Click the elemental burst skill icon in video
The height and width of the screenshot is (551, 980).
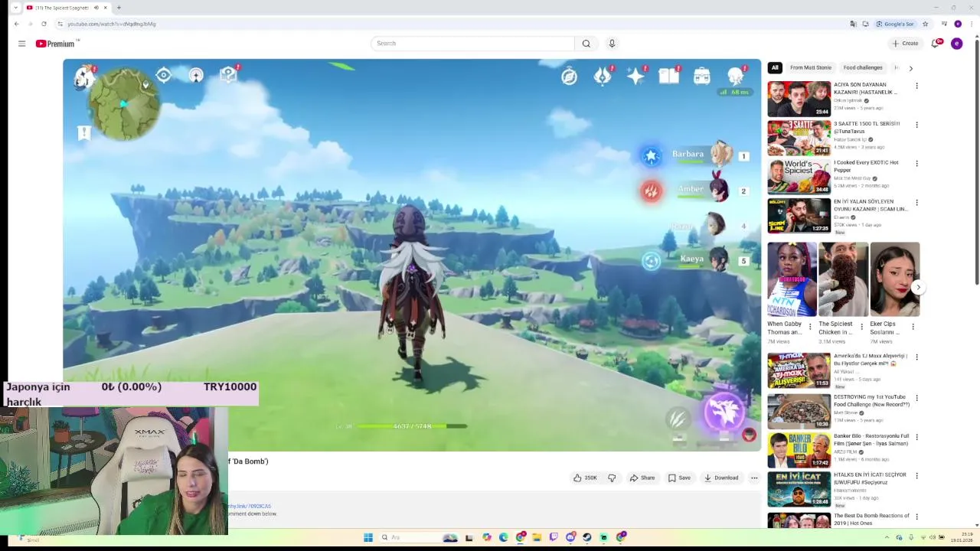coord(724,412)
